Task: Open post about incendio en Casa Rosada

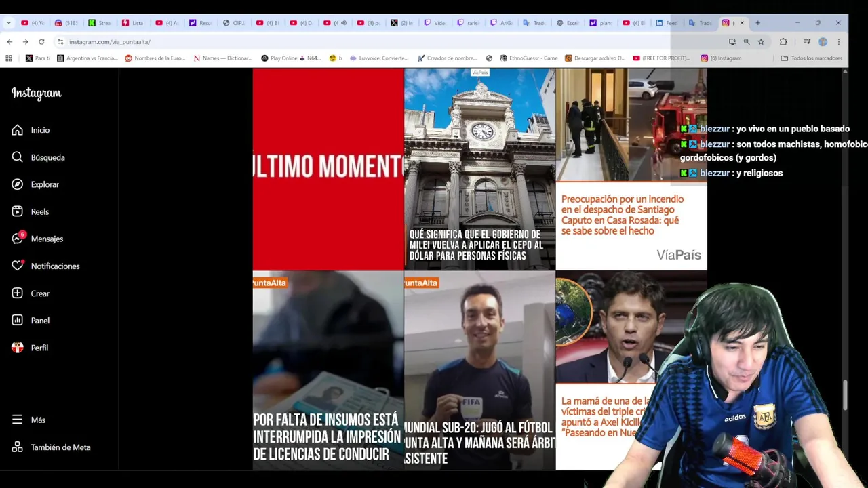Action: coord(631,169)
